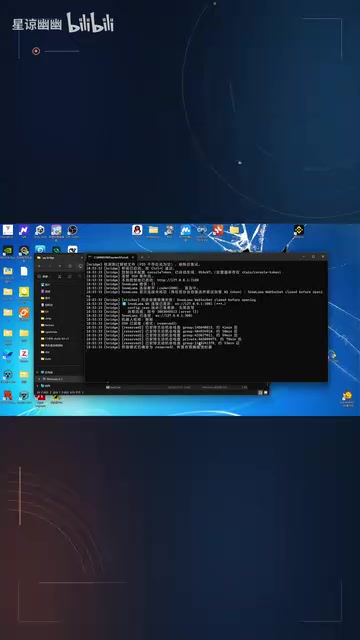Switch Explorer to large icons view
Viewport: 360px width, 640px height.
265,392
